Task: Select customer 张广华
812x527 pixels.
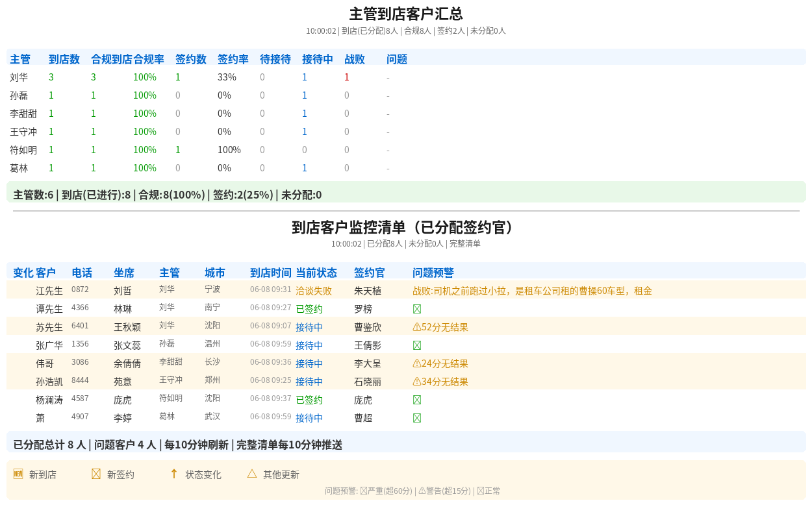Action: (x=49, y=345)
